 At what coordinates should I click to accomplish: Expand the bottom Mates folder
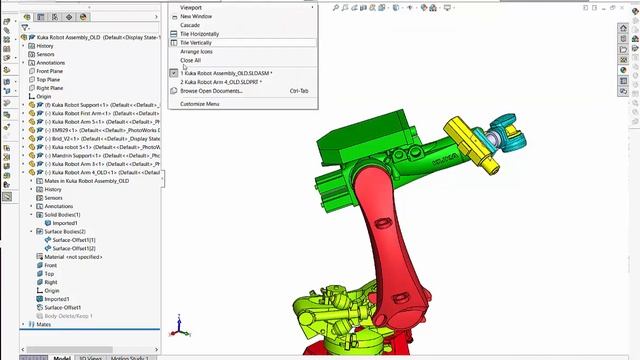click(x=23, y=324)
